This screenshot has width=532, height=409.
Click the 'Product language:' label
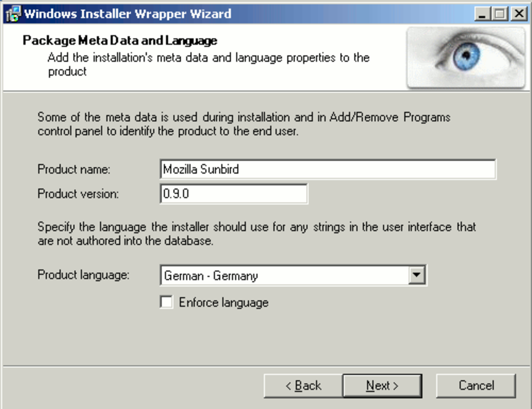[x=84, y=275]
